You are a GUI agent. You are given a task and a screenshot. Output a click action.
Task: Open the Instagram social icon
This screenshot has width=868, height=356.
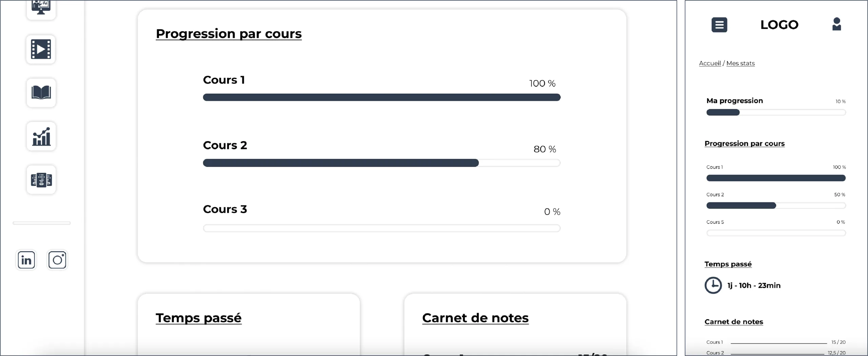point(57,260)
